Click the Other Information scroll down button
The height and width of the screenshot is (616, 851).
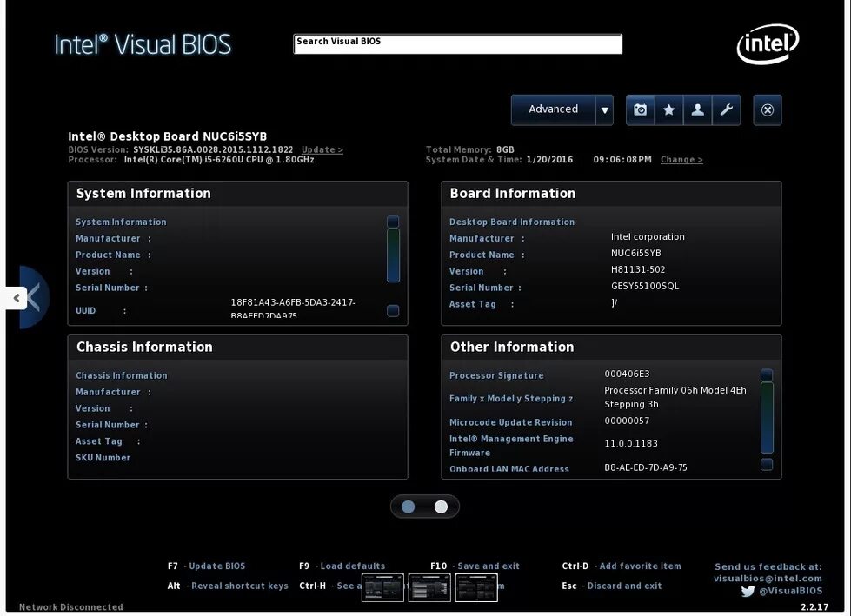767,464
